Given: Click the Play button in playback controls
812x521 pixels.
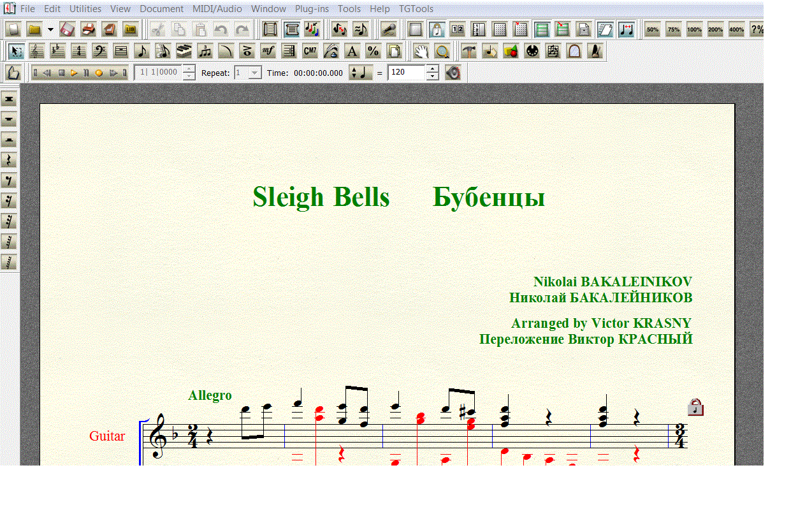Looking at the screenshot, I should pos(74,73).
